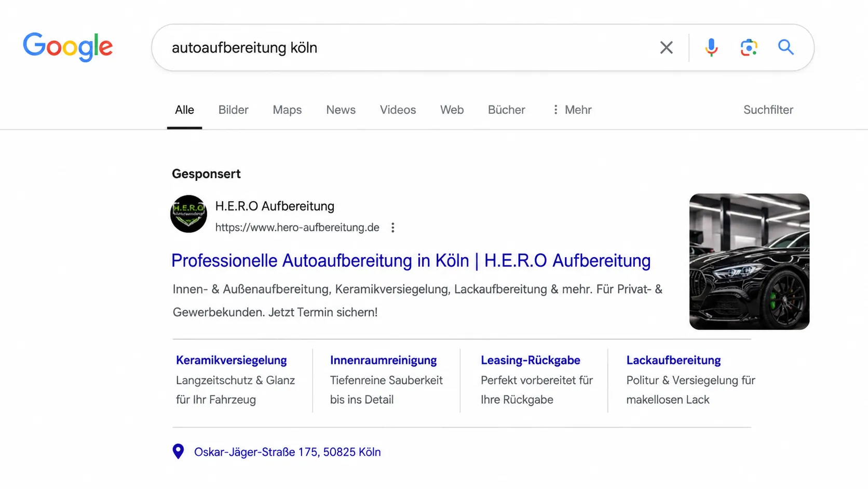The height and width of the screenshot is (489, 868).
Task: Click the text Politur & Versiegelung für
Action: click(x=690, y=380)
